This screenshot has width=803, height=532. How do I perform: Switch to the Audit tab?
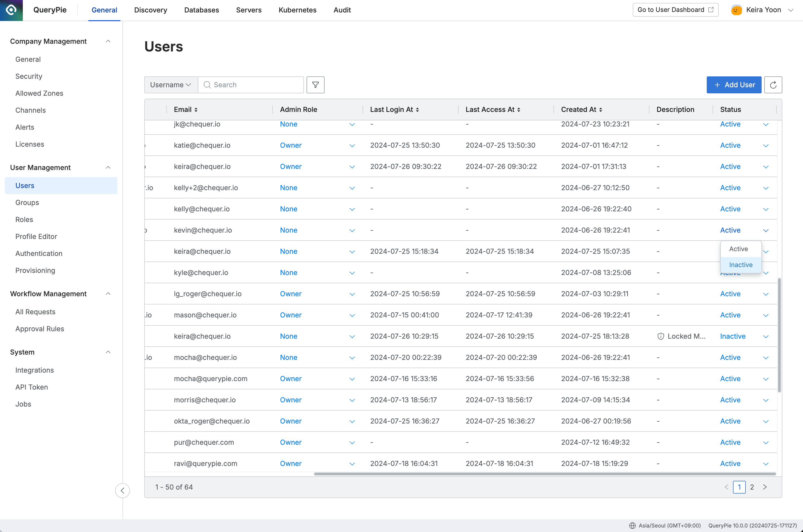(x=342, y=10)
